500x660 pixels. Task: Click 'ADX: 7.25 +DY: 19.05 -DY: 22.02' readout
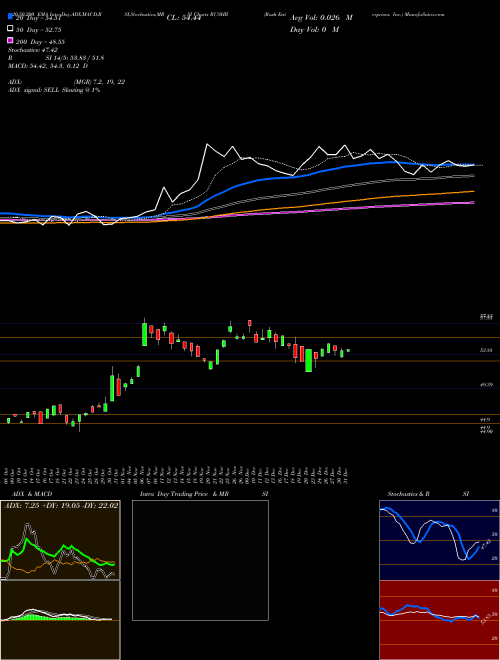tap(61, 505)
